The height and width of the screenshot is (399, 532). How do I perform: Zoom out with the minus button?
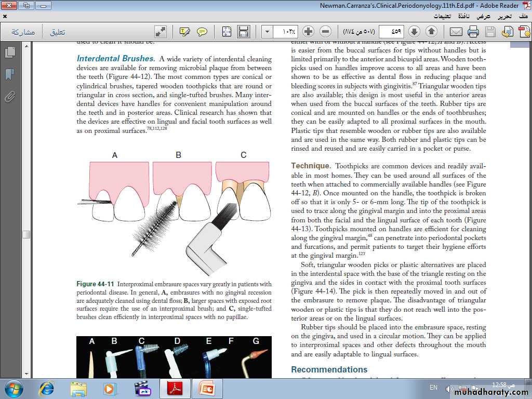pyautogui.click(x=325, y=32)
